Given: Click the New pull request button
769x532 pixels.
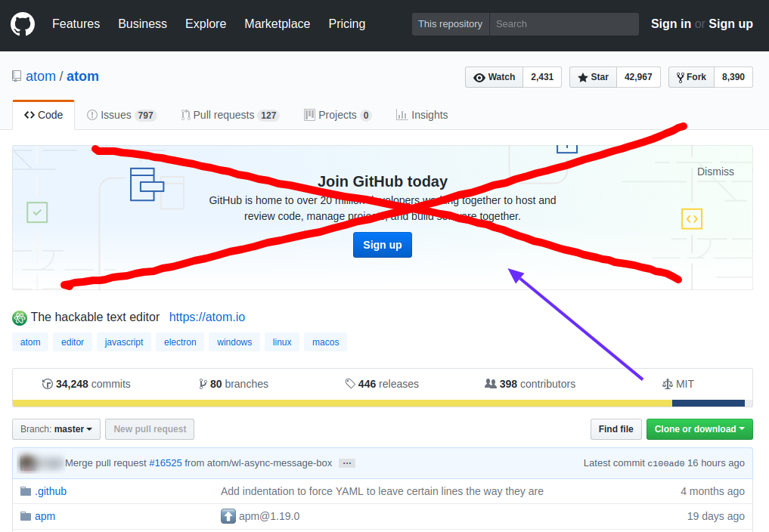Looking at the screenshot, I should [150, 429].
